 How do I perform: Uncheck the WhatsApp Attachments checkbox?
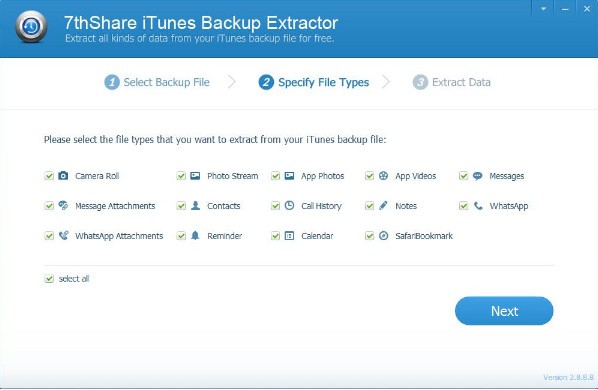pyautogui.click(x=49, y=236)
